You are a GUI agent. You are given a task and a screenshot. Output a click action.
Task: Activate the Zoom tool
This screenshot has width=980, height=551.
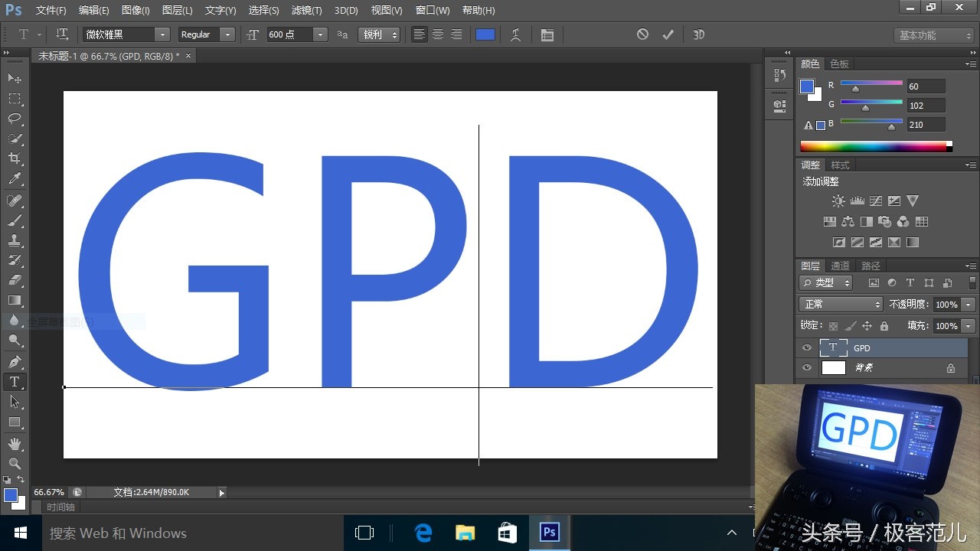15,463
